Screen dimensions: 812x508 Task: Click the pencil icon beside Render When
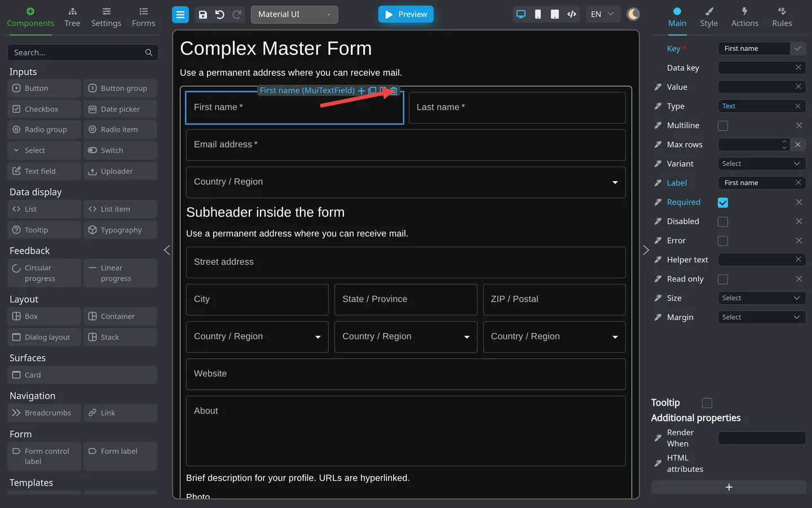[x=658, y=438]
